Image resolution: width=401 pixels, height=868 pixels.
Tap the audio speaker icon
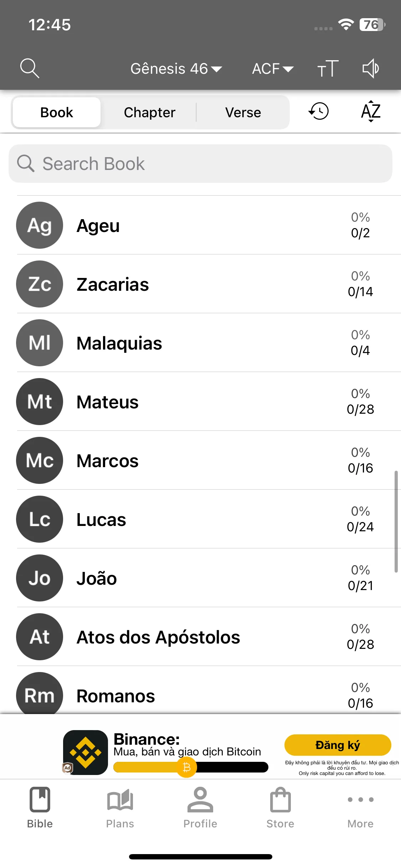pos(371,68)
